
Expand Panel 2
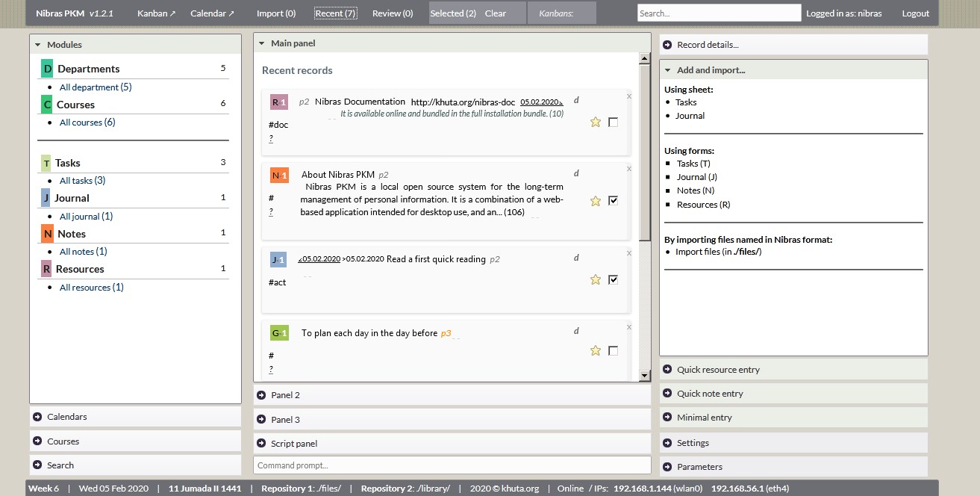tap(452, 395)
